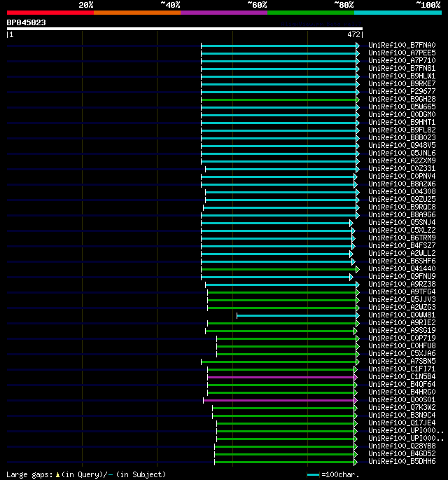Click the short cyan alignment bar for Q0WW81
Viewport: 448px width, 480px height.
point(297,315)
